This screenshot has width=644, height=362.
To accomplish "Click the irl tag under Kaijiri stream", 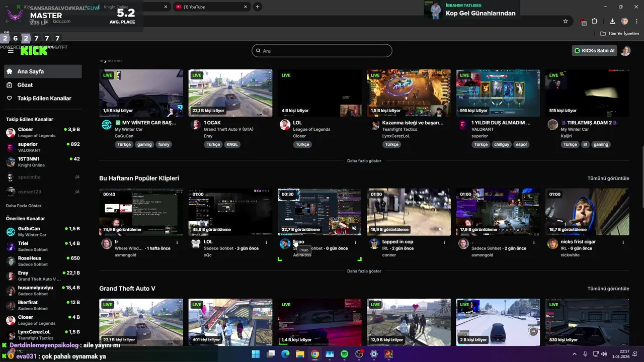I will tap(585, 144).
